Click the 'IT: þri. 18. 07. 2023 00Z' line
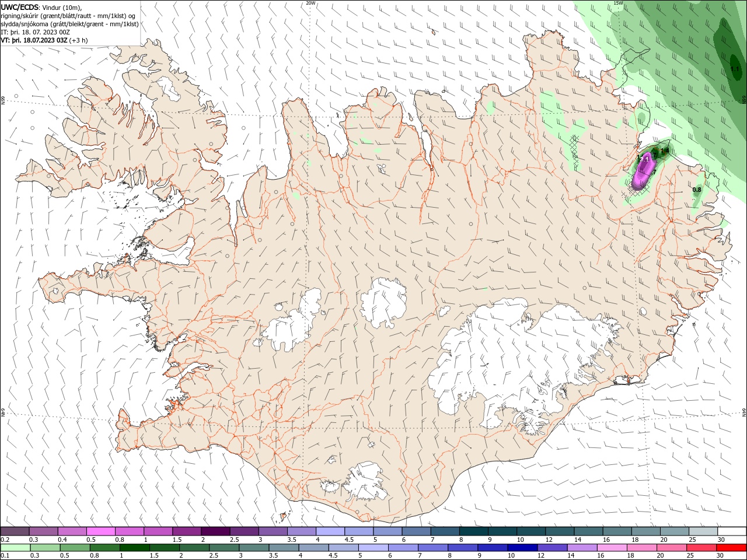The width and height of the screenshot is (747, 560). 36,32
